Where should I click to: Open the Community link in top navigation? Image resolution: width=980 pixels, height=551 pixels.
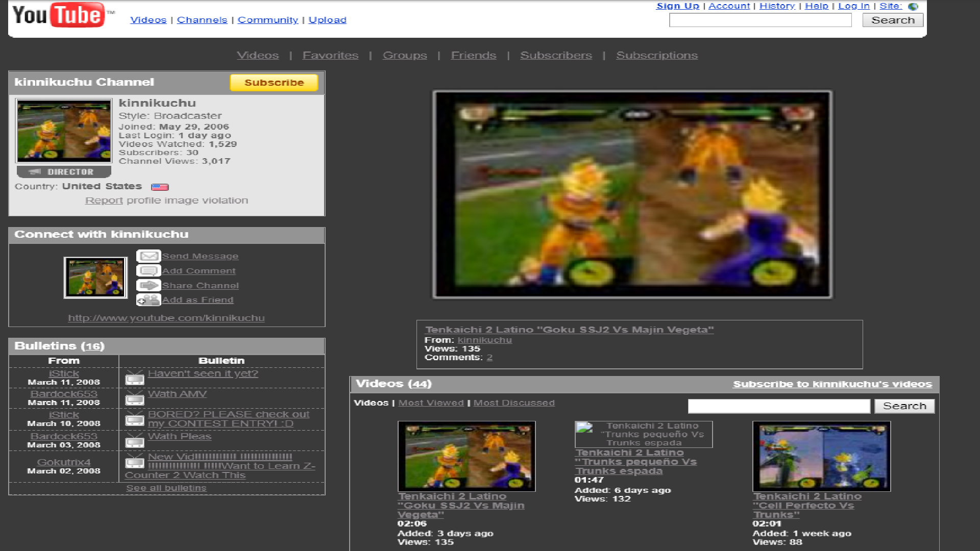pyautogui.click(x=268, y=20)
